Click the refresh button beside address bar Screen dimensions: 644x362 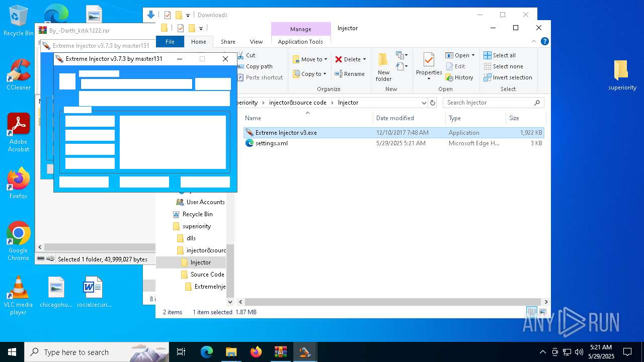tap(432, 103)
